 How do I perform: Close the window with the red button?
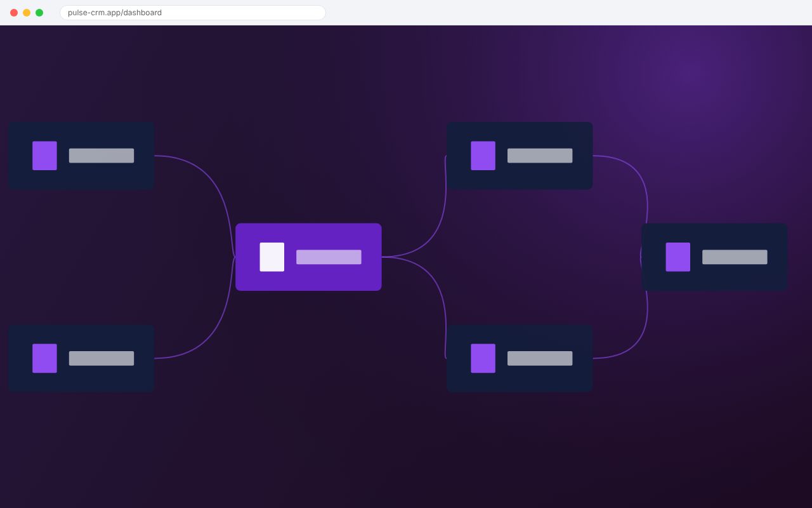[x=14, y=13]
